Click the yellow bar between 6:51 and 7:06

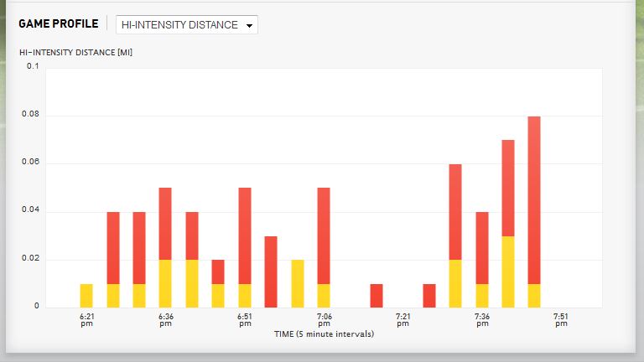click(x=297, y=283)
